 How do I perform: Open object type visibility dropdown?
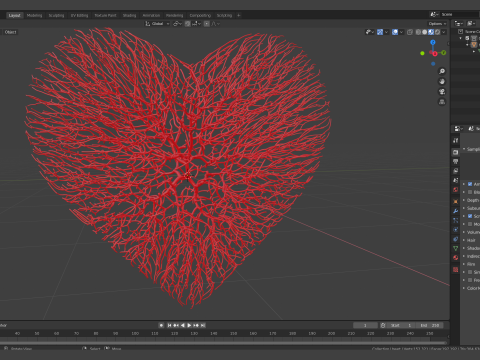click(x=369, y=32)
